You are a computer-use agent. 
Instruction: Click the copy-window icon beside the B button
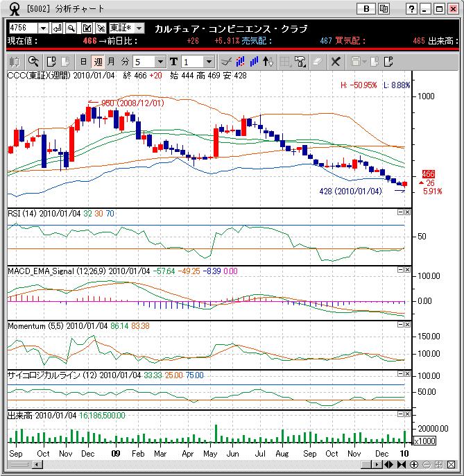(384, 9)
